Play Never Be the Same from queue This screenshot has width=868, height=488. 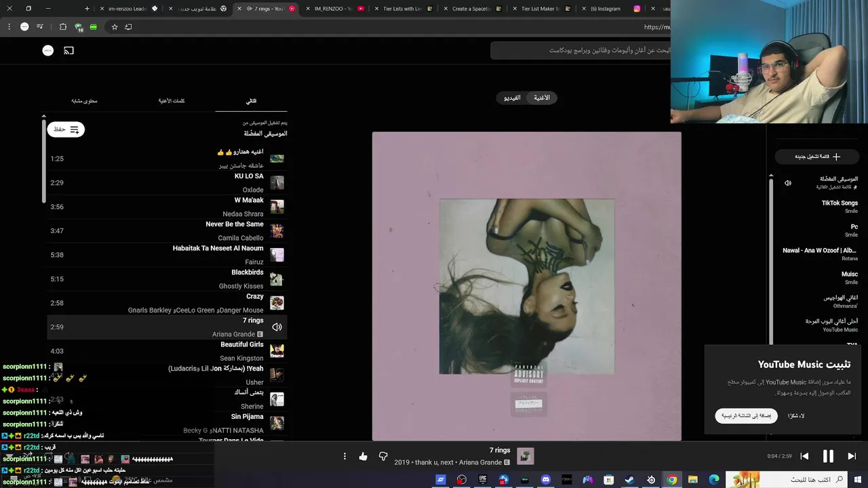(167, 230)
